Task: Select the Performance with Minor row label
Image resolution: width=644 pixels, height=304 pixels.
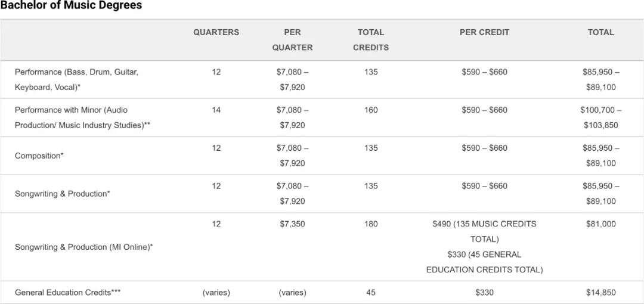Action: coord(82,117)
